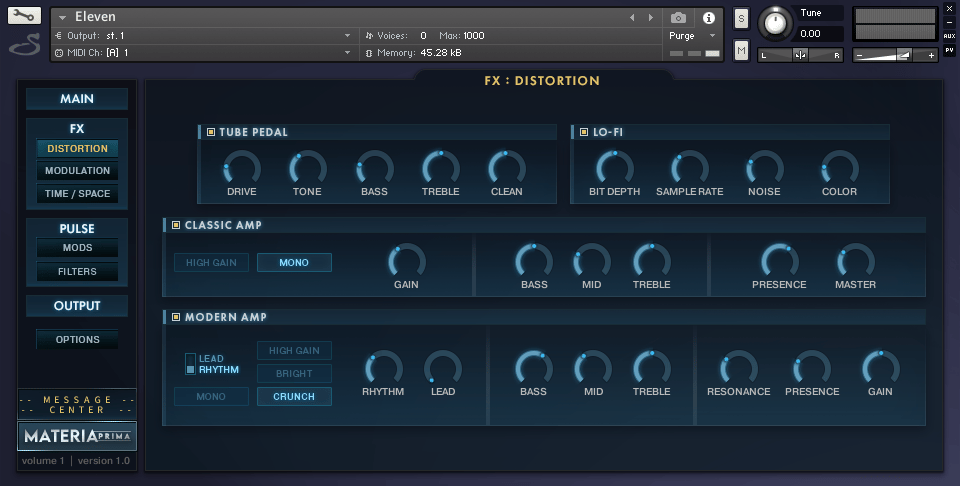The width and height of the screenshot is (960, 486).
Task: Toggle the Classic Amp enable box
Action: (x=176, y=225)
